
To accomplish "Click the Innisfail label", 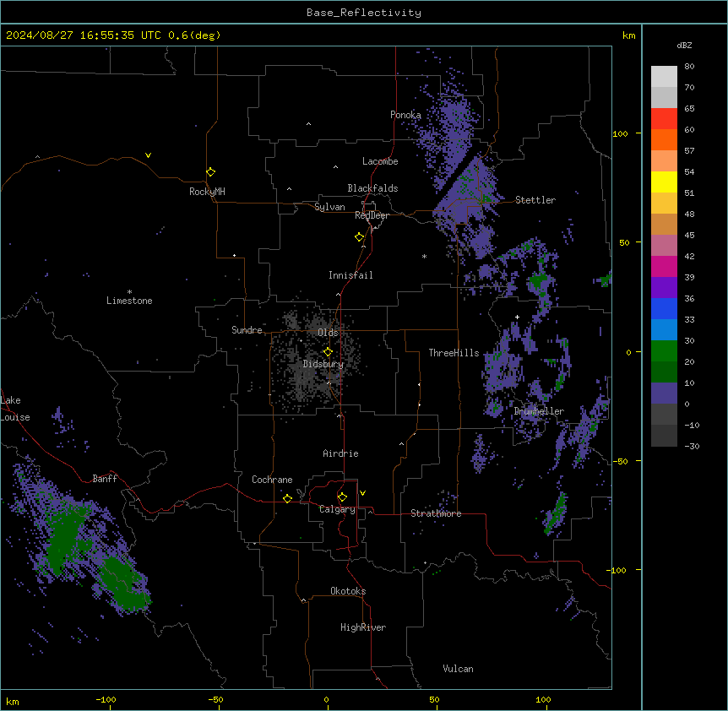I will [x=350, y=275].
